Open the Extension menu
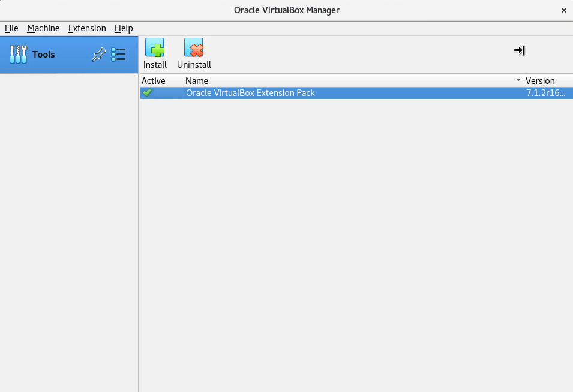 coord(87,28)
